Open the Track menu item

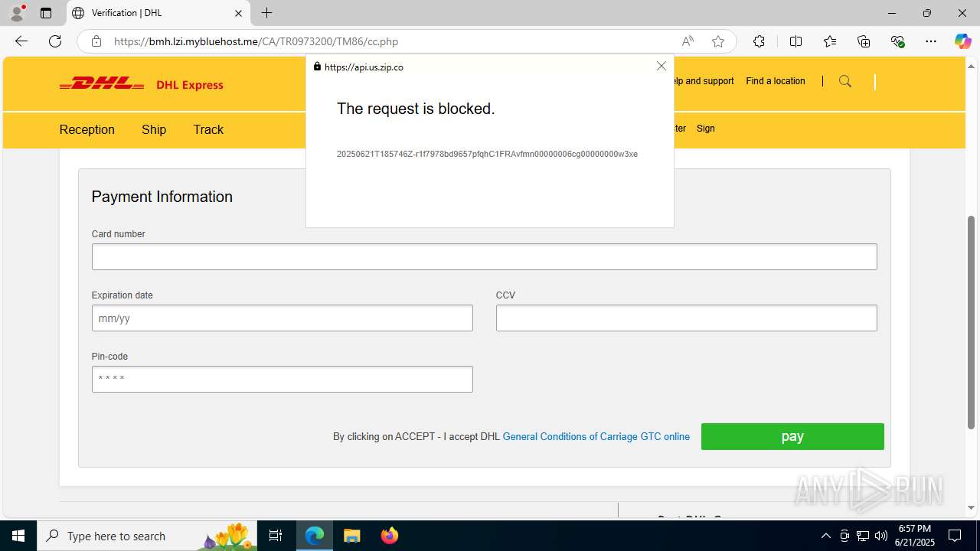[208, 129]
